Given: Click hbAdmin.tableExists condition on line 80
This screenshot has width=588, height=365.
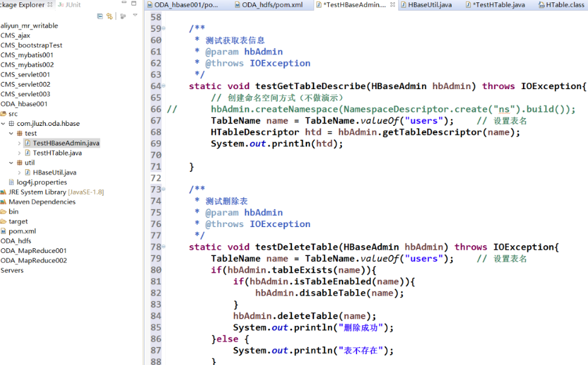Looking at the screenshot, I should 294,270.
